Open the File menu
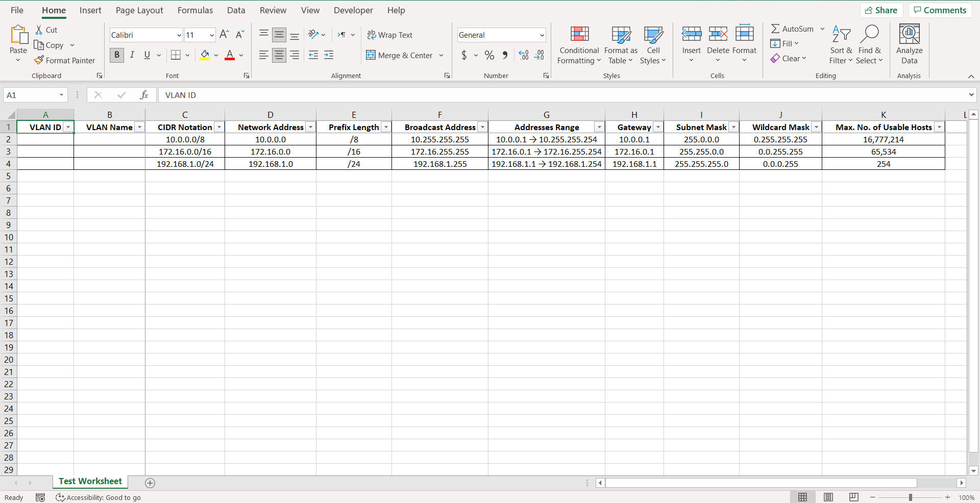Screen dimensions: 980x503 coord(17,10)
